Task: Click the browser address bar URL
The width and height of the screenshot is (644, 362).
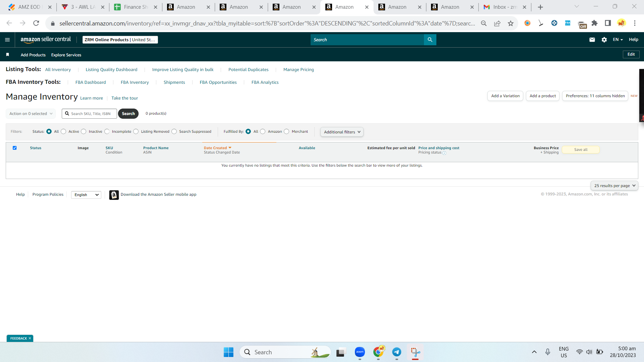Action: pyautogui.click(x=267, y=23)
